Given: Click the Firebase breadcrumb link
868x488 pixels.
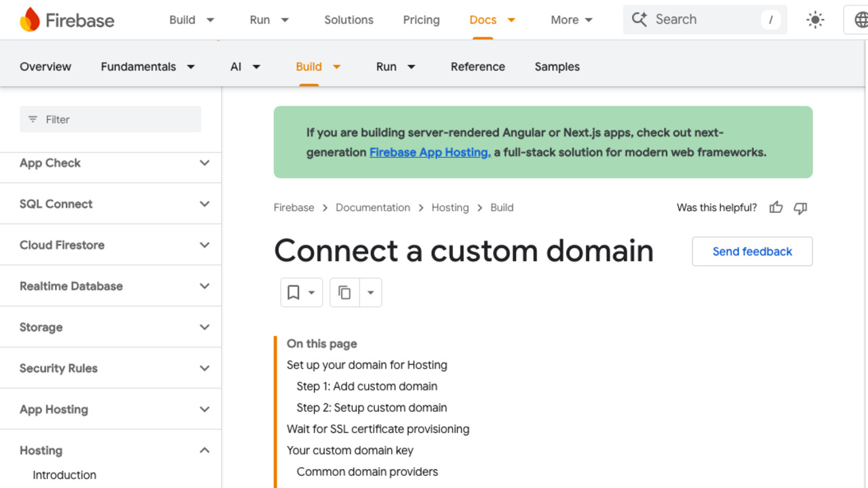Looking at the screenshot, I should (x=294, y=207).
